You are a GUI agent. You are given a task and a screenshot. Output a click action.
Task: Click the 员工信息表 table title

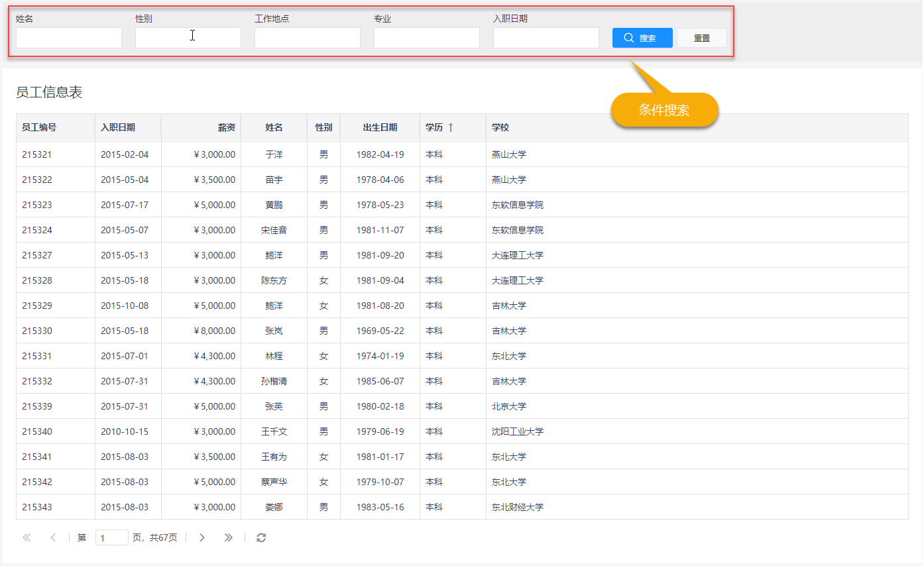(49, 92)
